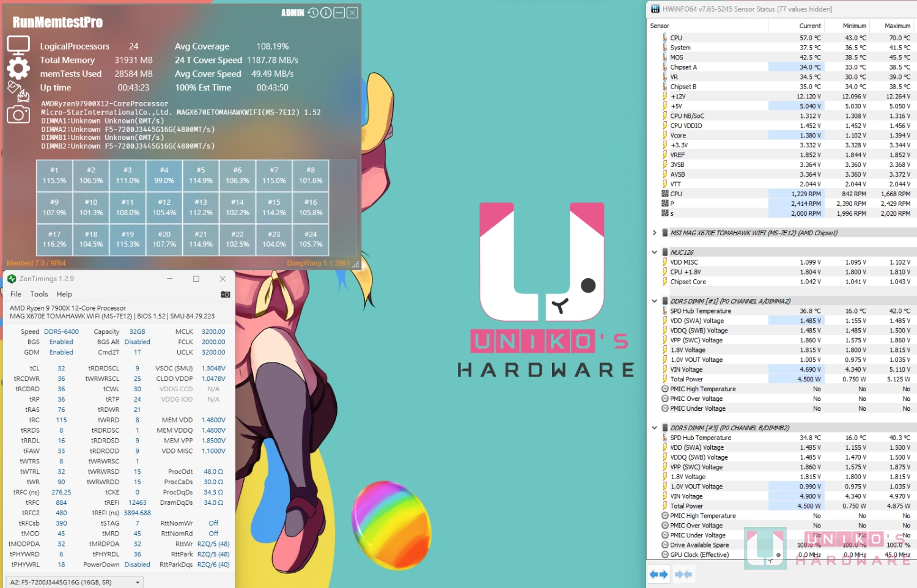This screenshot has height=588, width=917.
Task: Click the VSOC (SMU) value 1.3048V
Action: point(213,369)
